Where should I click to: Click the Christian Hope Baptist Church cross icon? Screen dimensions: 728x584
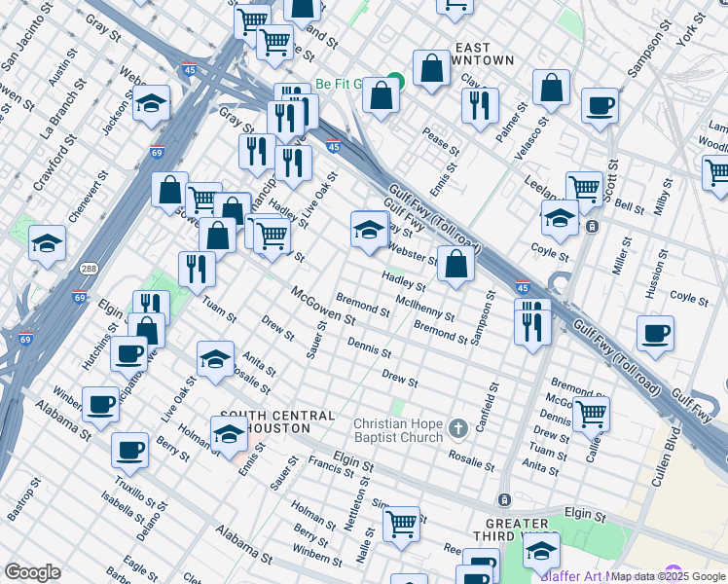[458, 428]
